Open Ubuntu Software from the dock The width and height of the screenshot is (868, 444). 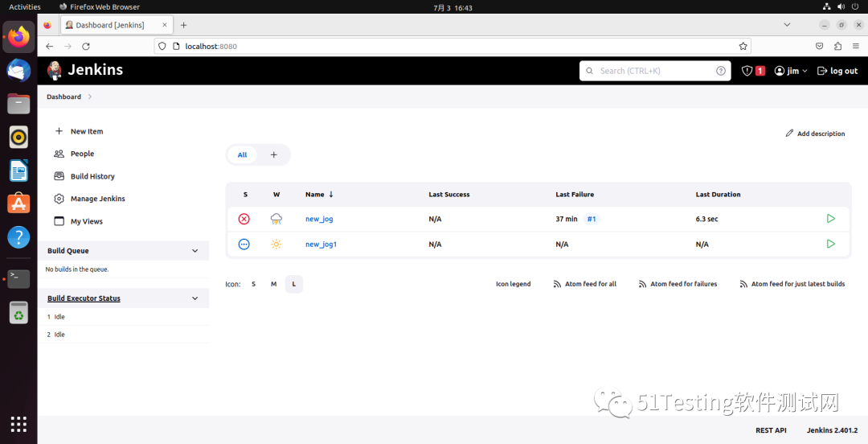coord(18,203)
